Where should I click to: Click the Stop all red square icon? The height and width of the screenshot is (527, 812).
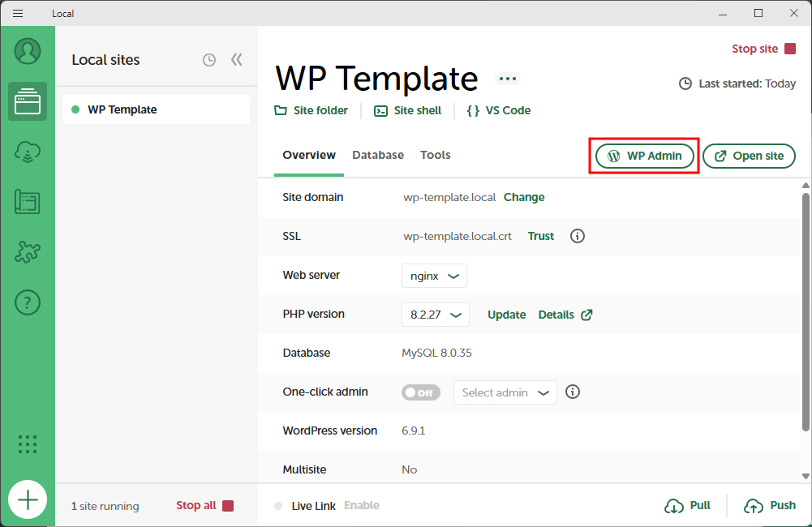tap(228, 506)
